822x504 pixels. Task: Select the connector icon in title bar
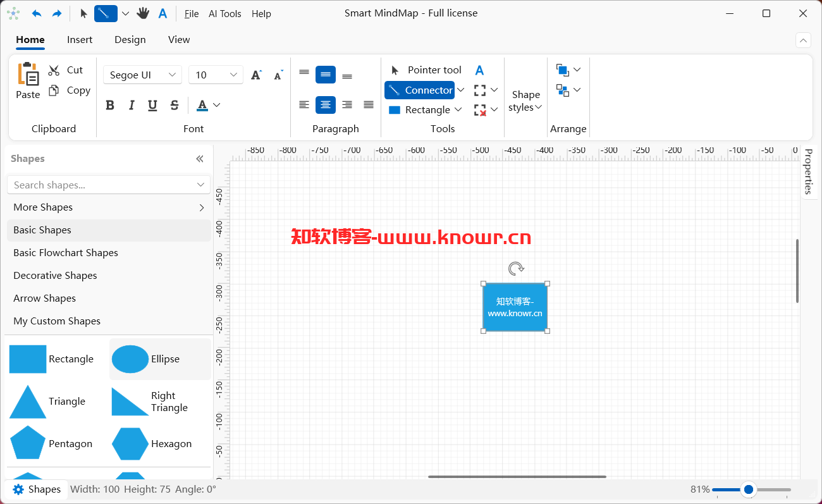pyautogui.click(x=106, y=13)
